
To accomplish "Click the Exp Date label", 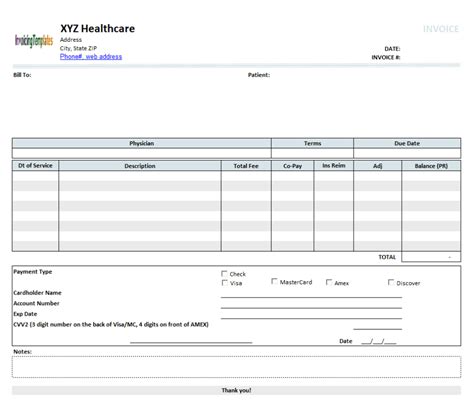I will point(25,314).
